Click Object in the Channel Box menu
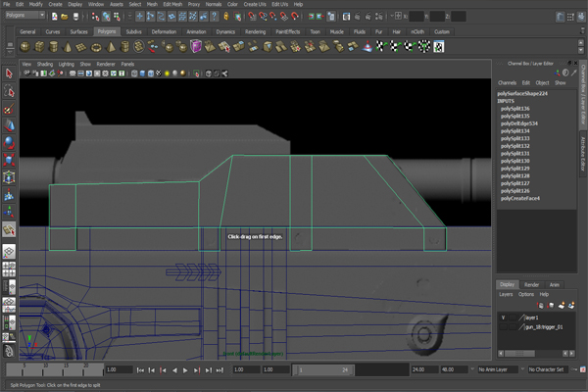 pyautogui.click(x=542, y=83)
